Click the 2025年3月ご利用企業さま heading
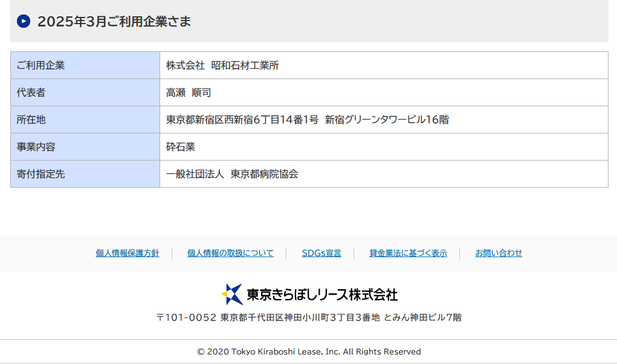 [114, 21]
